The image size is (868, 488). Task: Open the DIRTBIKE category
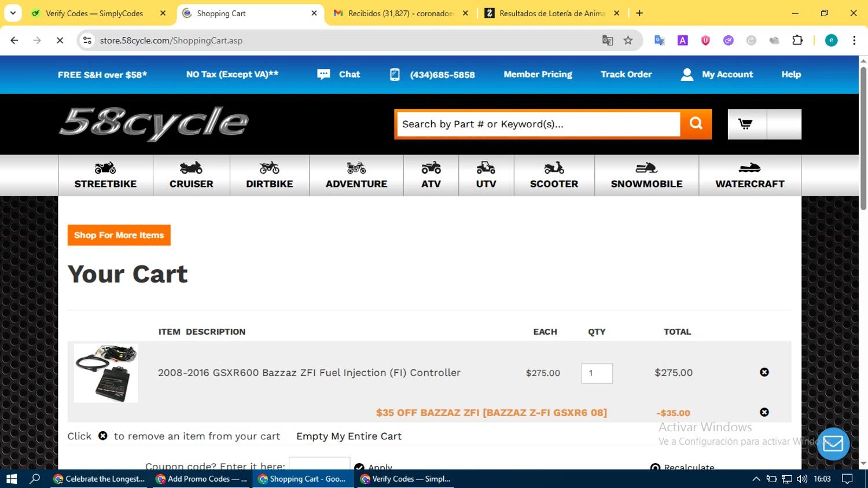click(x=270, y=175)
